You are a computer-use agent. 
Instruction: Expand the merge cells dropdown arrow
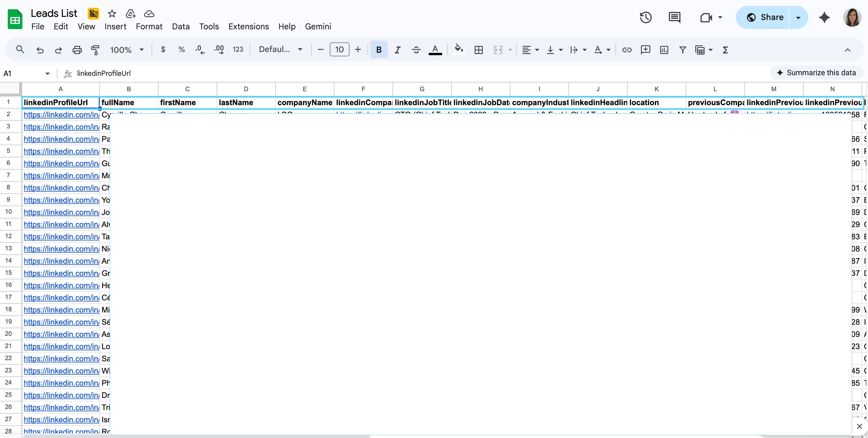point(510,50)
